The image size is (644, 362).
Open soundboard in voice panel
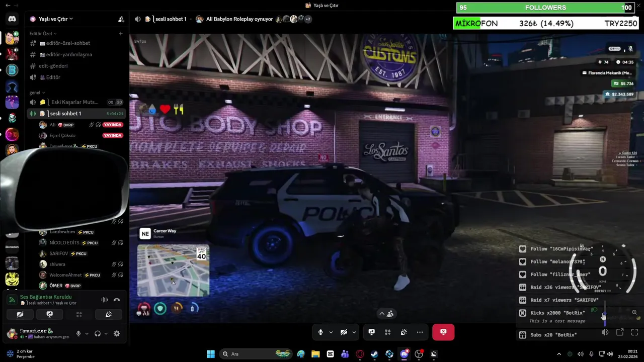point(108,315)
